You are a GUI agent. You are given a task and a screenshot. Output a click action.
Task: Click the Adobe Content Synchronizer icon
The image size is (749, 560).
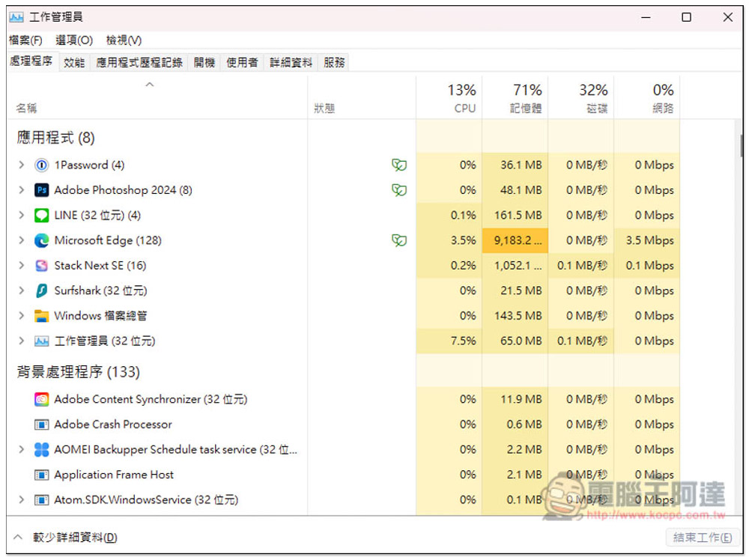point(41,399)
